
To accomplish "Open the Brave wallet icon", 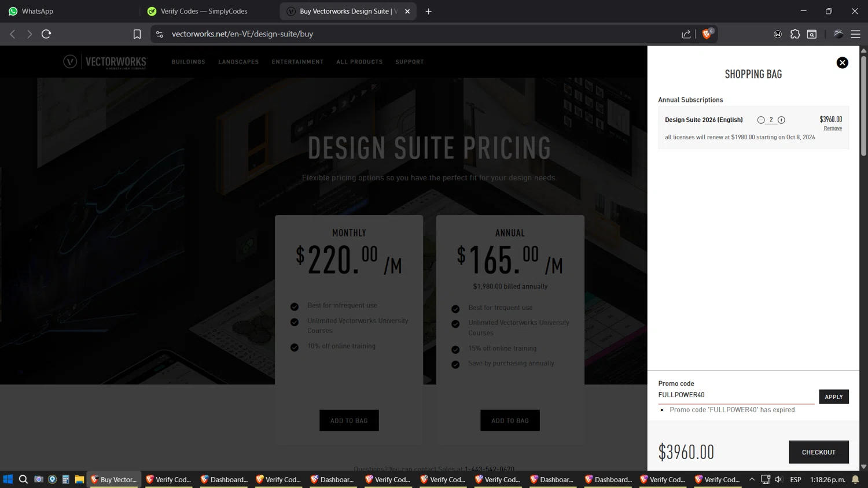I will [x=778, y=34].
